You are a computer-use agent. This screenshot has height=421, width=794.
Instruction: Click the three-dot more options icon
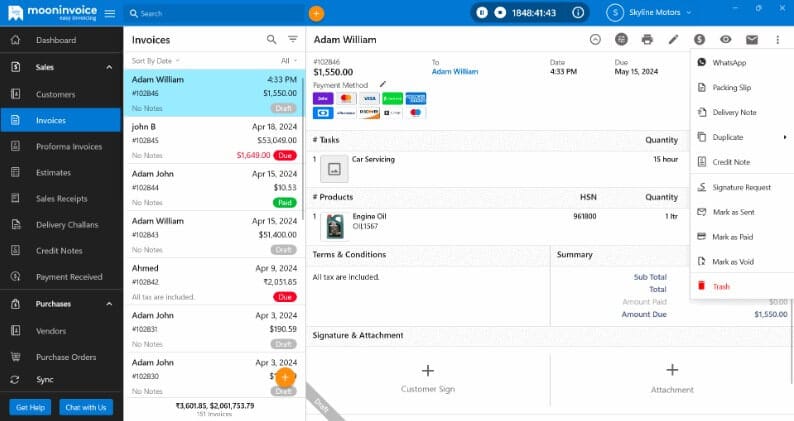pos(778,39)
